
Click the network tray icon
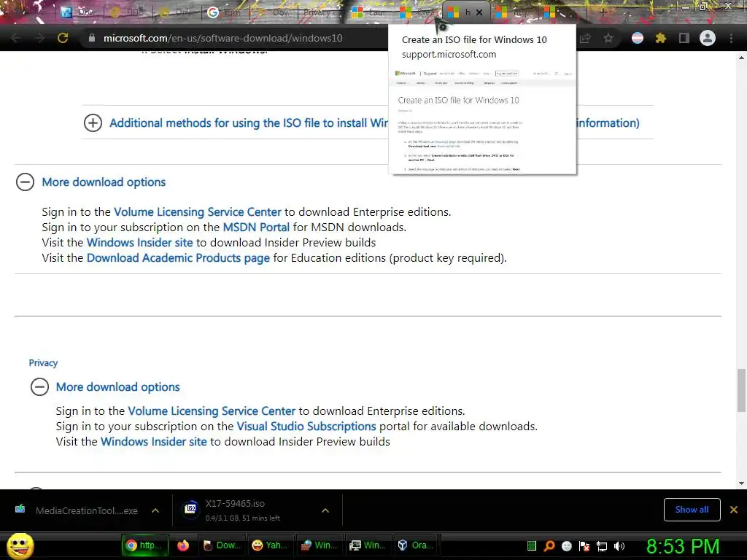(602, 545)
